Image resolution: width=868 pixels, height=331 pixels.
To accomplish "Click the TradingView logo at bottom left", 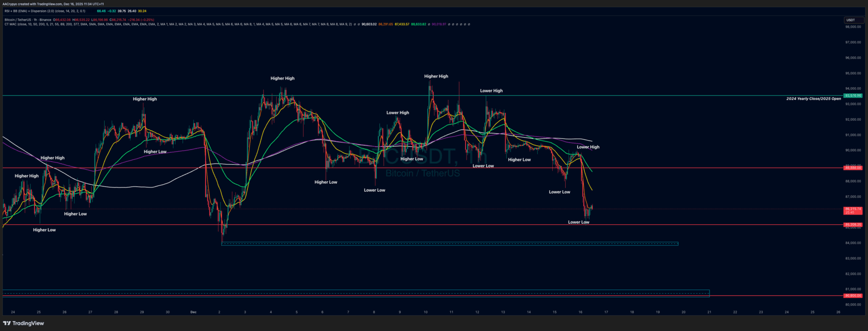I will 23,323.
